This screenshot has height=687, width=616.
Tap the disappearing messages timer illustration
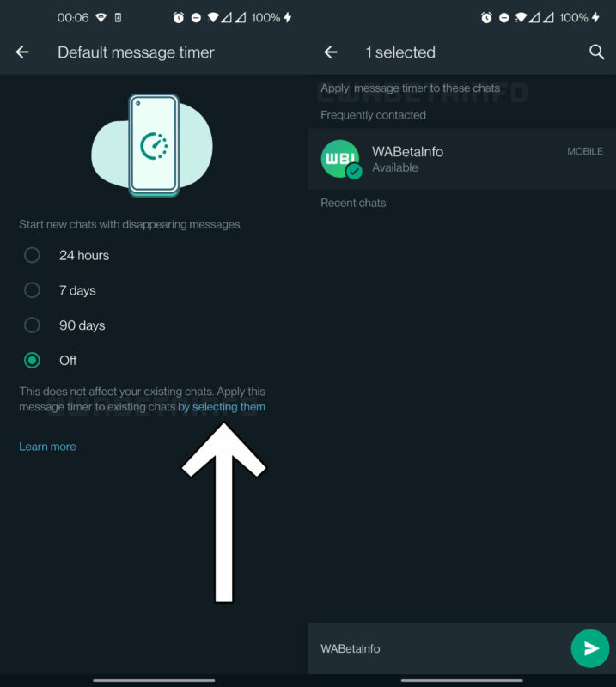(153, 146)
